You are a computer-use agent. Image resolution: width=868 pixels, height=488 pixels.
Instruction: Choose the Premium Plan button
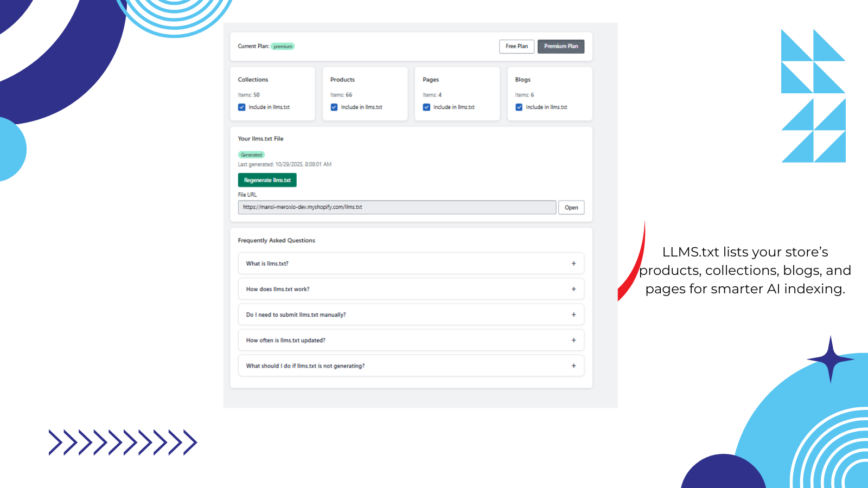pyautogui.click(x=561, y=47)
